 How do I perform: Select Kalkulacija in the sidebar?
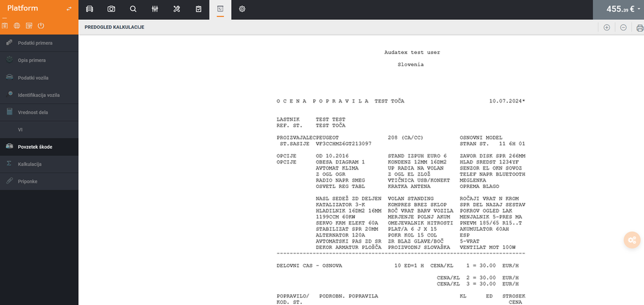[30, 164]
